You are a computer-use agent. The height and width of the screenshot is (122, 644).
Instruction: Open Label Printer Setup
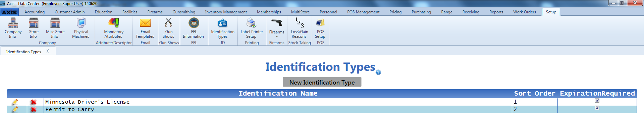(x=252, y=28)
